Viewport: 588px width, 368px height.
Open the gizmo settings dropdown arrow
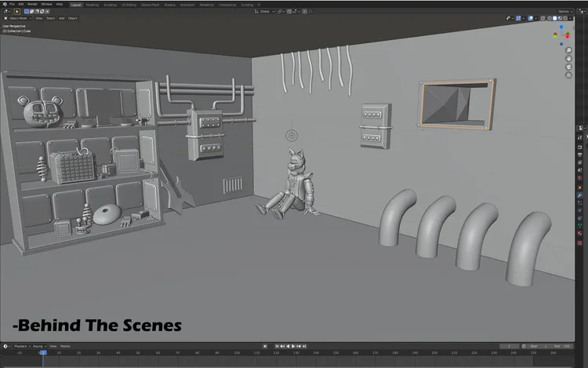tap(524, 18)
